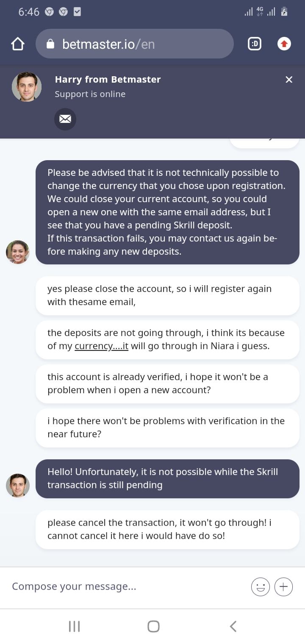The height and width of the screenshot is (644, 305).
Task: Tap the browser home icon
Action: (x=18, y=44)
